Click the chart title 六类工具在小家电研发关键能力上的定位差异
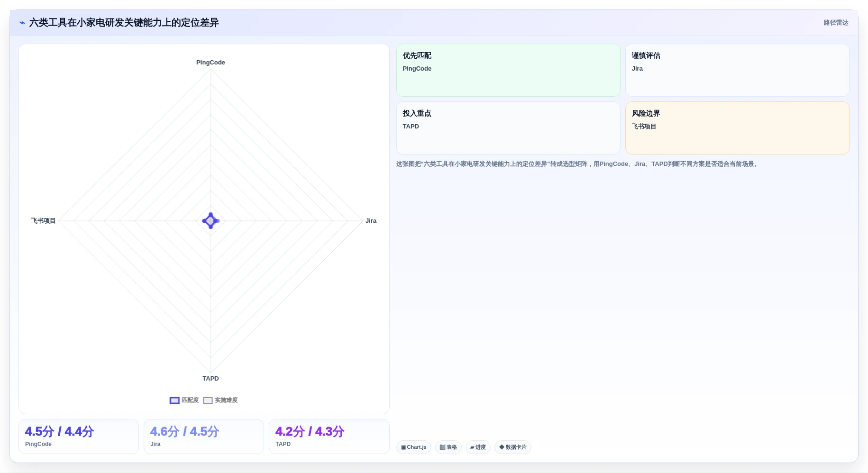Screen dimensions: 868x473 click(124, 23)
